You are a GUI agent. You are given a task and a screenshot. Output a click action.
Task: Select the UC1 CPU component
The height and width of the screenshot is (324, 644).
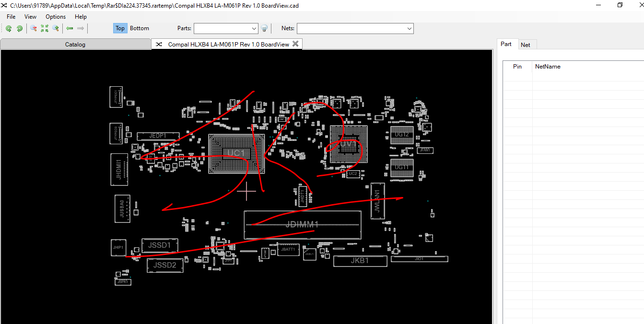pos(236,153)
